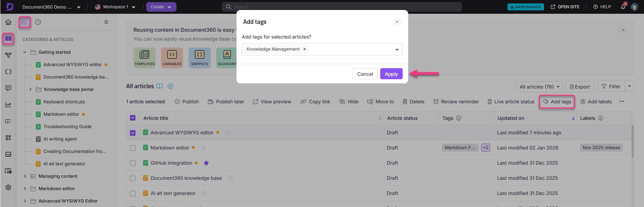644x207 pixels.
Task: Check the GitHub integration row checkbox
Action: click(133, 163)
